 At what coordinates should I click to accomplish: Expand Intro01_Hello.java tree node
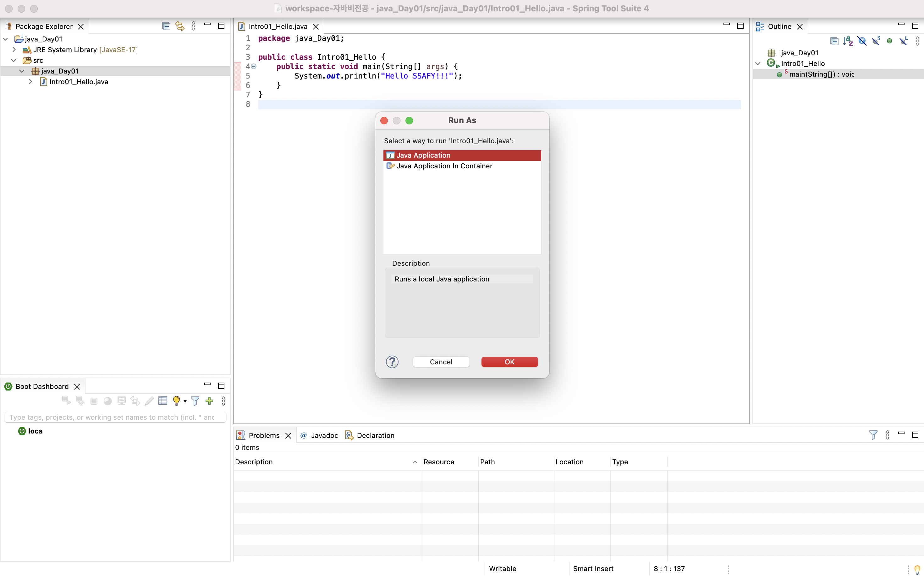pos(30,82)
